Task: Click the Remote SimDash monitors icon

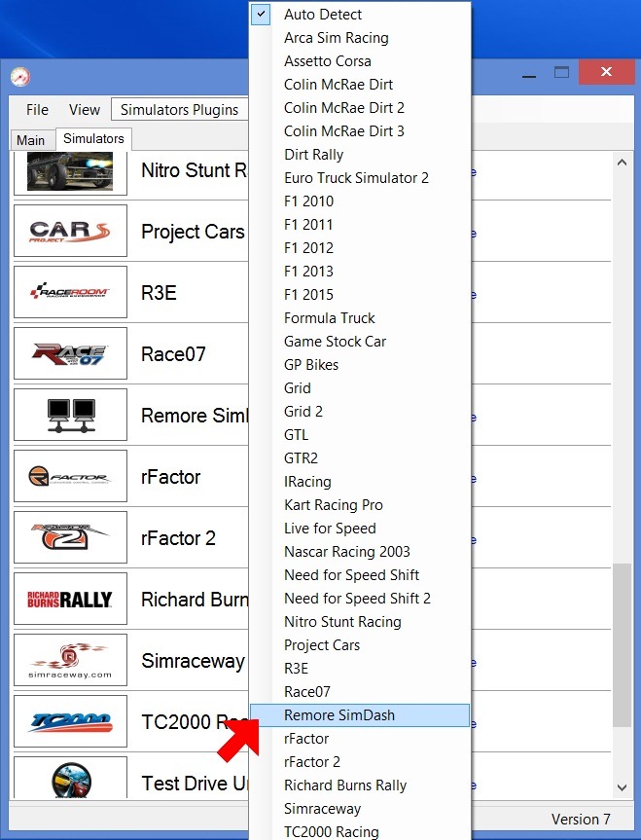Action: [x=70, y=415]
